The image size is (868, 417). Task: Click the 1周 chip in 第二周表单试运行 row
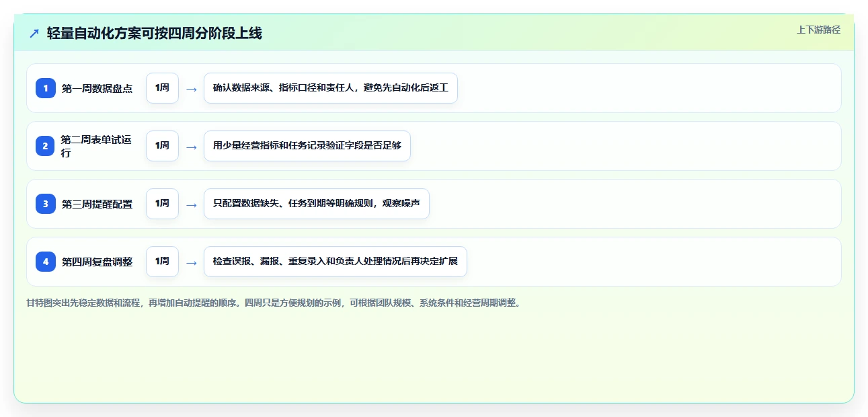point(162,146)
